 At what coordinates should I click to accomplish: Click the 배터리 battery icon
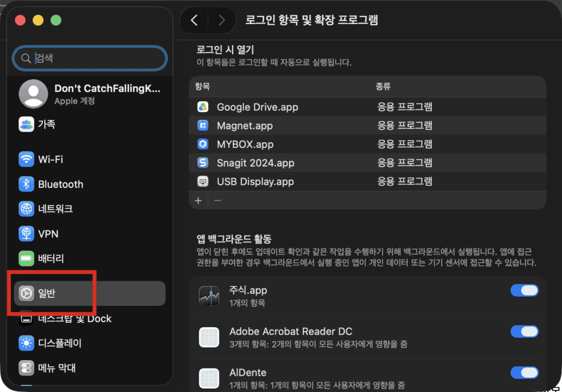26,258
